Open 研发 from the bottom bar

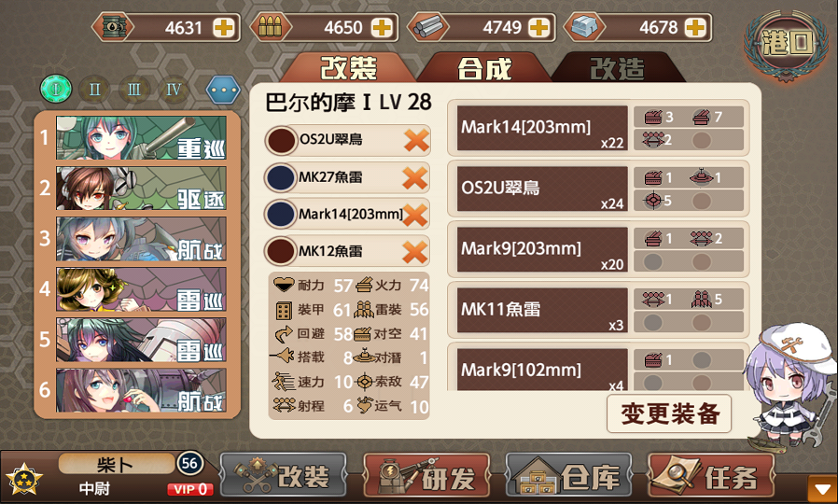coord(426,476)
